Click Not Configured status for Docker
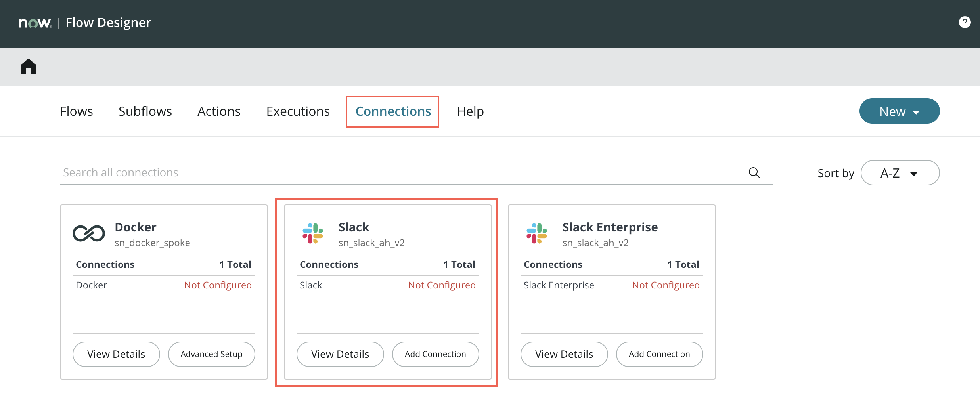This screenshot has width=980, height=401. (218, 285)
